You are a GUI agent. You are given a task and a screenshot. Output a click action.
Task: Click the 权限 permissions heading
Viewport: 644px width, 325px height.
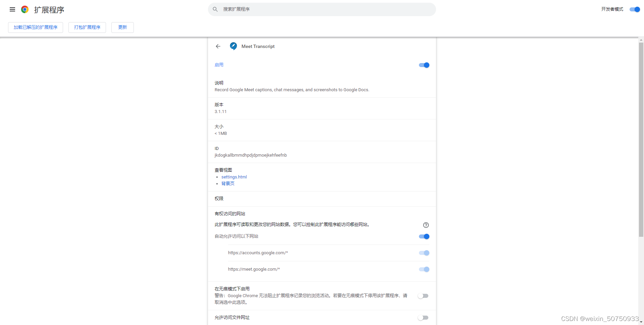(x=219, y=199)
